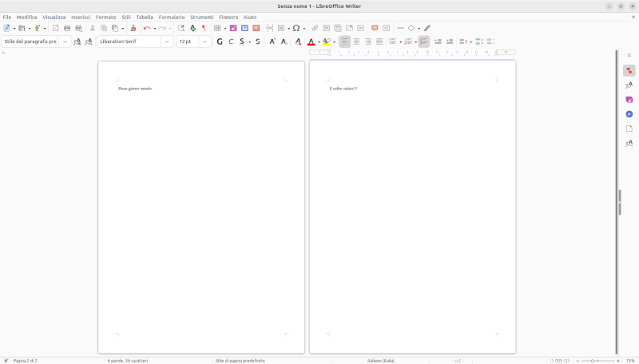The image size is (639, 364).
Task: Click the Italiano (Italia) language status
Action: pos(380,361)
